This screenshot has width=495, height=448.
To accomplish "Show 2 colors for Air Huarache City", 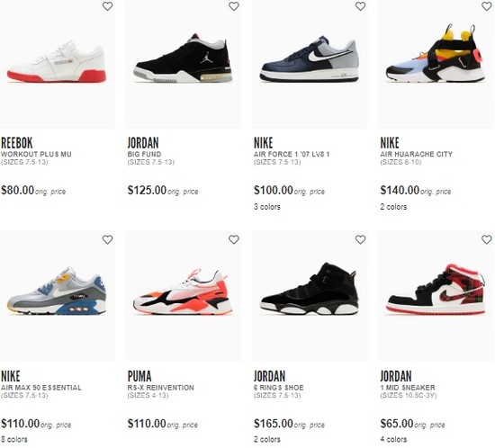I will (393, 207).
